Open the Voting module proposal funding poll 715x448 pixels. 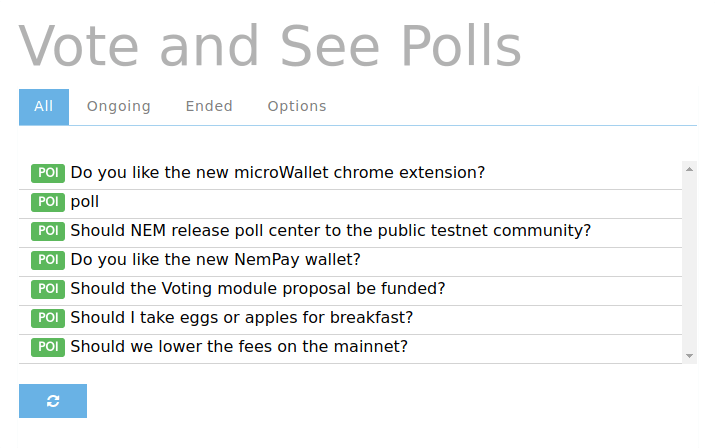(x=257, y=289)
